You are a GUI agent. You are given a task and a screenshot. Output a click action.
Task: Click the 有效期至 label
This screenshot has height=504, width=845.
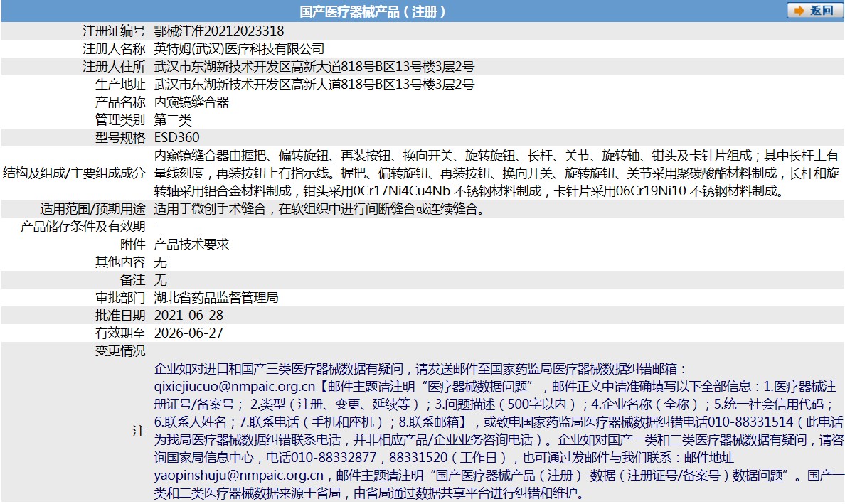coord(120,333)
